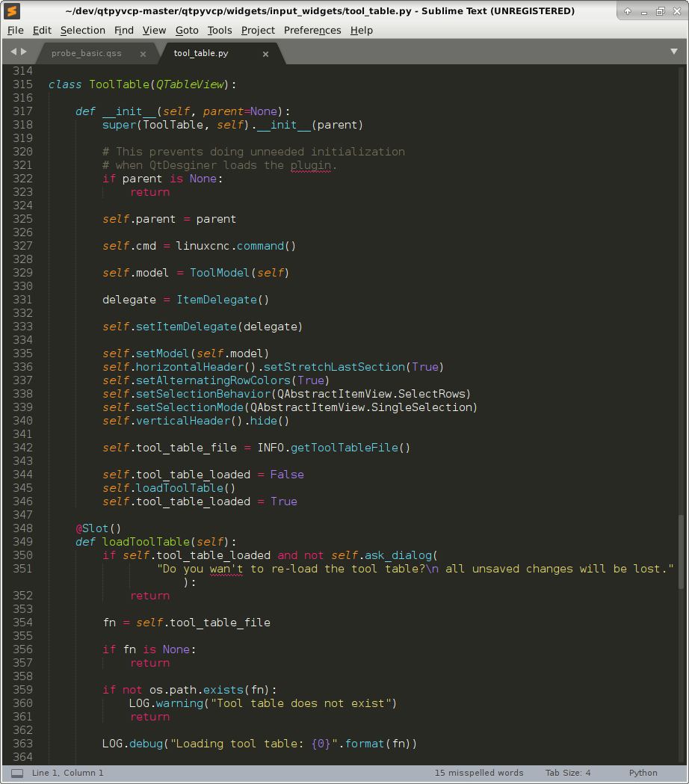Viewport: 689px width, 784px height.
Task: Click setAlternatingRowColors method text
Action: 213,380
